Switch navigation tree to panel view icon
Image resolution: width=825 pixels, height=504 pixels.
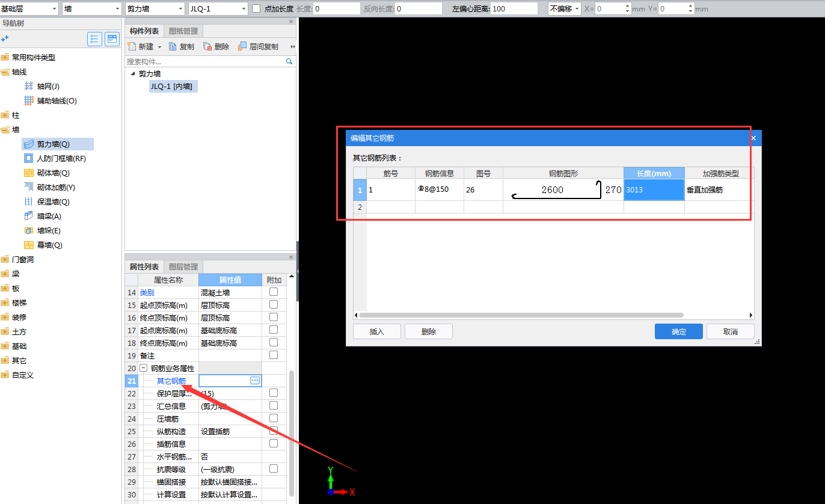pyautogui.click(x=112, y=39)
